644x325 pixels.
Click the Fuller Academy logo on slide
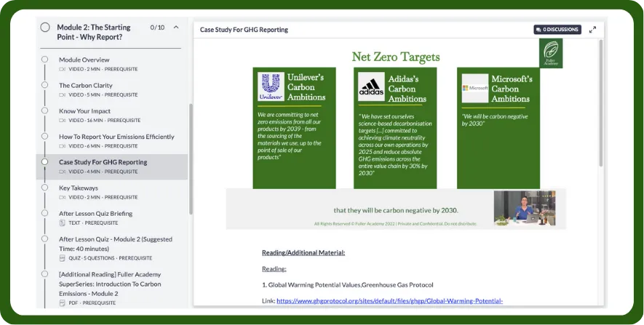(551, 53)
